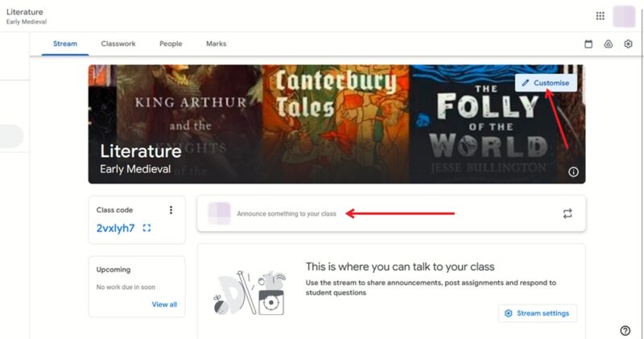Click the View all link
The image size is (644, 339).
(x=164, y=304)
